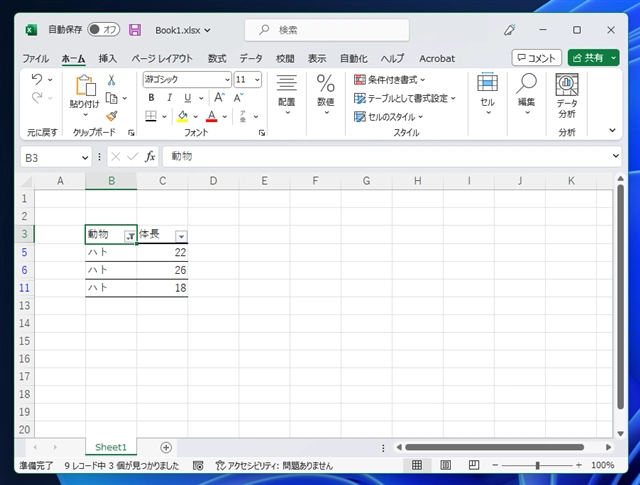Expand the font size dropdown
The height and width of the screenshot is (485, 640).
click(x=257, y=80)
